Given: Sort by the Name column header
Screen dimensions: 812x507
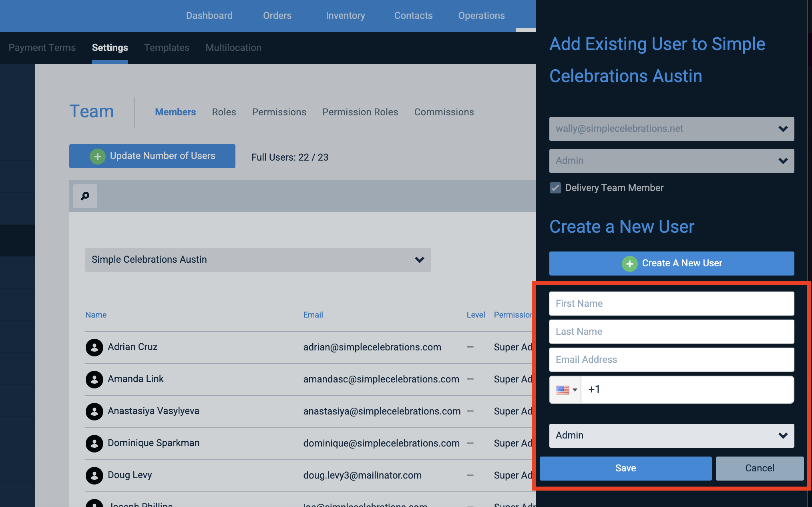Looking at the screenshot, I should (x=96, y=315).
